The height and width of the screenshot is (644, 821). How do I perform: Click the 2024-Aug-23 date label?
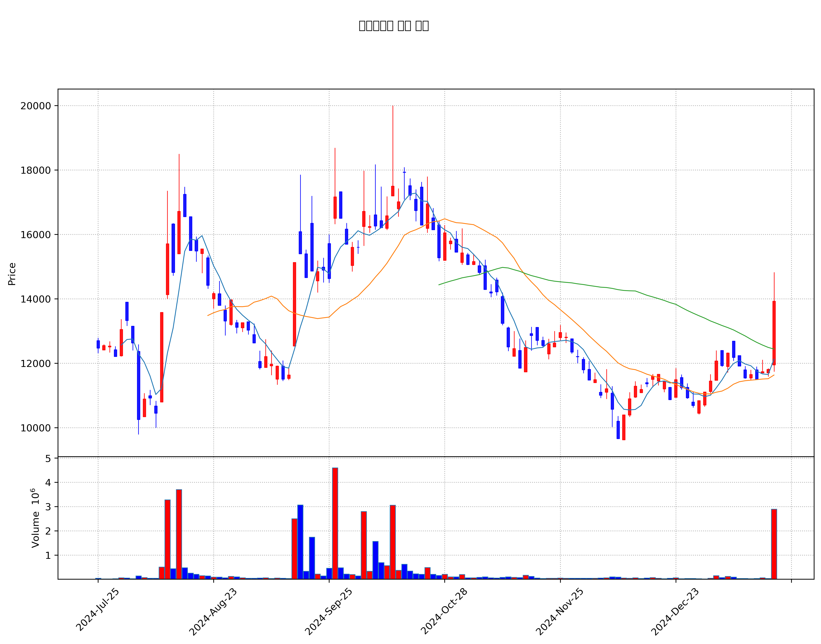(213, 612)
